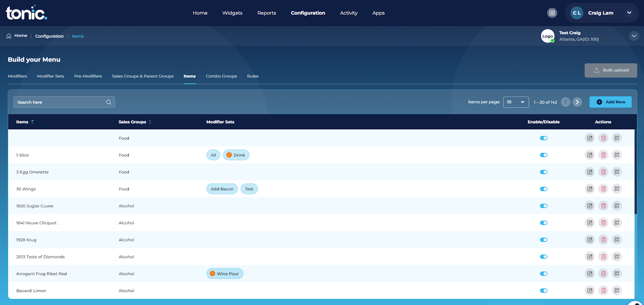Go to the Widgets menu

(x=232, y=13)
